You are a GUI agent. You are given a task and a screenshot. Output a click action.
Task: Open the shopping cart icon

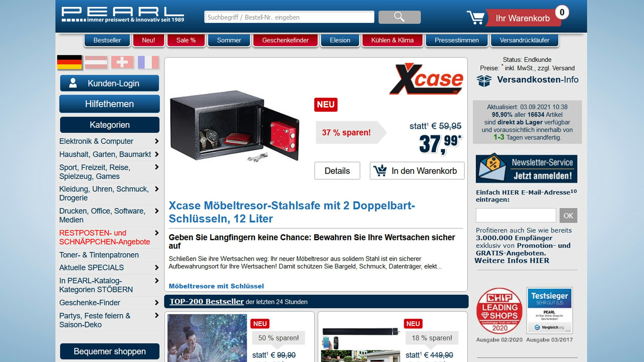click(x=475, y=17)
